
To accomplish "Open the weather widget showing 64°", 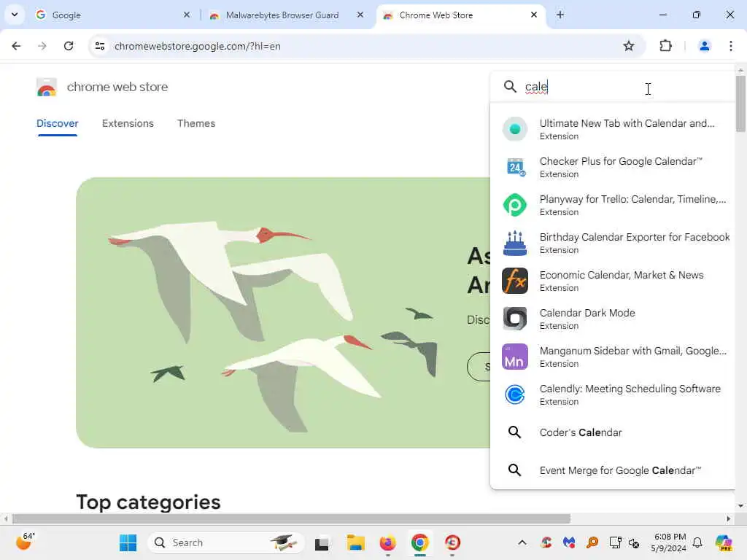I will [x=26, y=542].
